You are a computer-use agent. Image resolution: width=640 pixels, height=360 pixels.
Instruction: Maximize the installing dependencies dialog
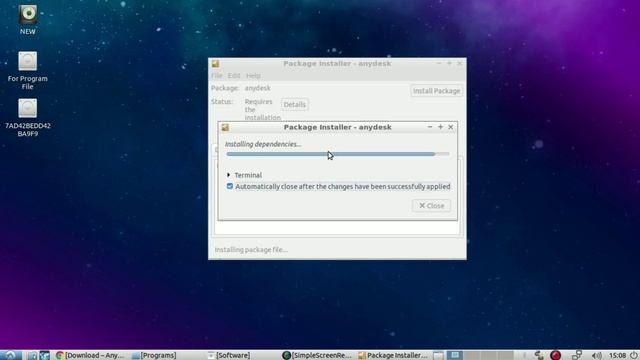coord(440,127)
